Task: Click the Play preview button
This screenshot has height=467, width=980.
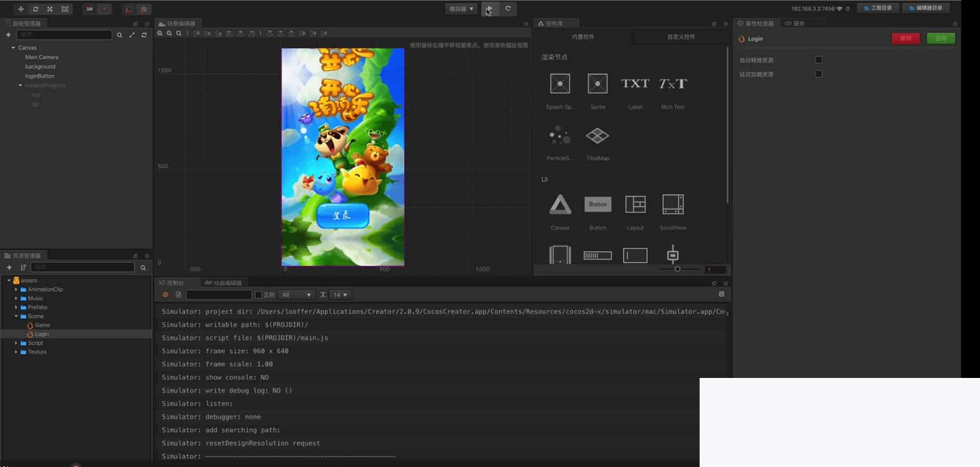Action: pos(489,9)
